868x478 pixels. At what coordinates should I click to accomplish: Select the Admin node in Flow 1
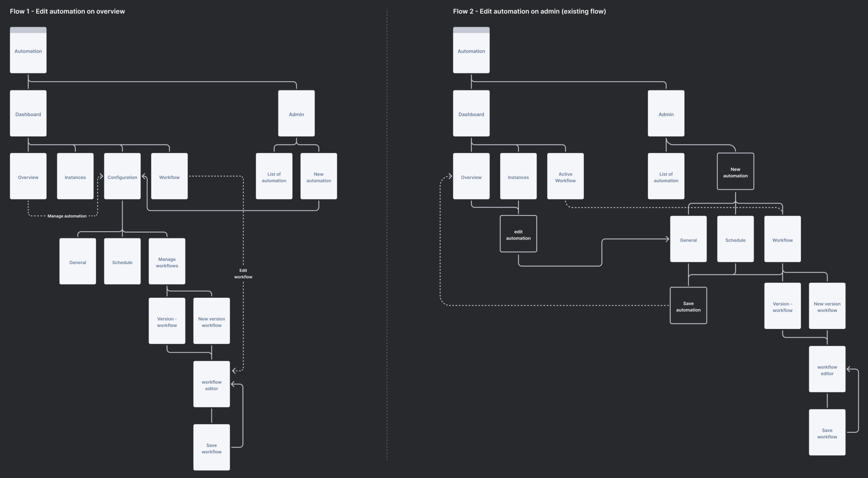click(296, 113)
